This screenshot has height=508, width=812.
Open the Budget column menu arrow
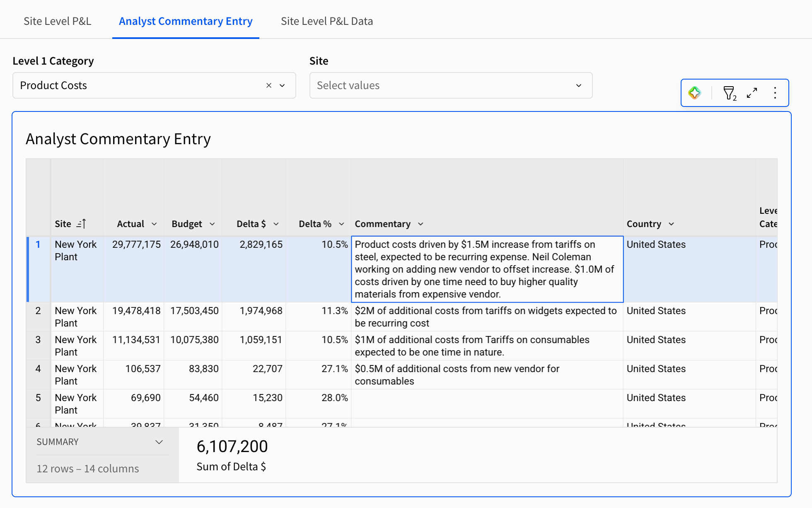pyautogui.click(x=212, y=224)
